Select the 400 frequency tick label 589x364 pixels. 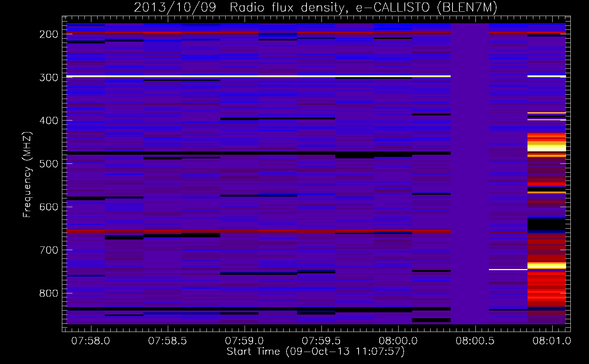coord(49,120)
